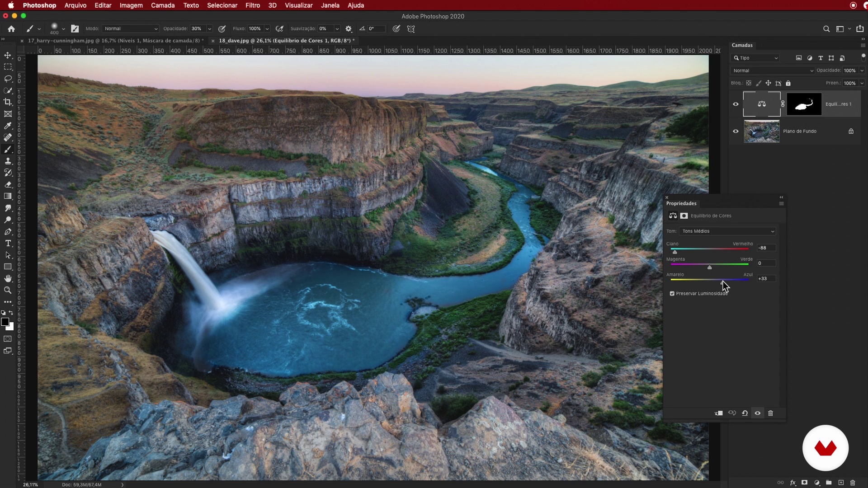Select the Move tool
Screen dimensions: 868x488
tap(8, 55)
